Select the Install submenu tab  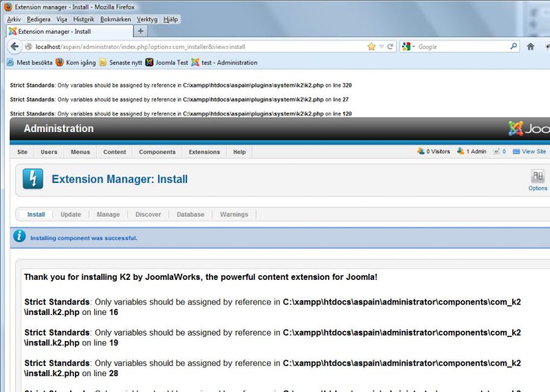[36, 215]
